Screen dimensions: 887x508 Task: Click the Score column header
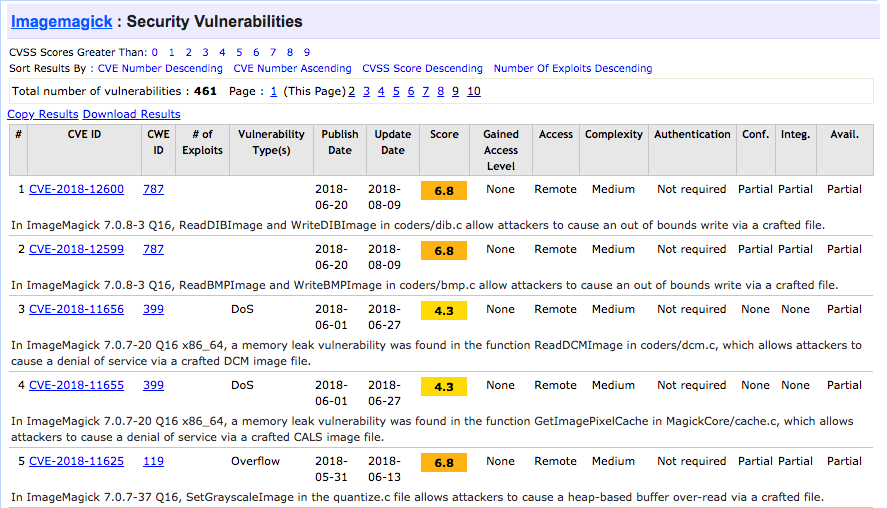click(x=444, y=134)
